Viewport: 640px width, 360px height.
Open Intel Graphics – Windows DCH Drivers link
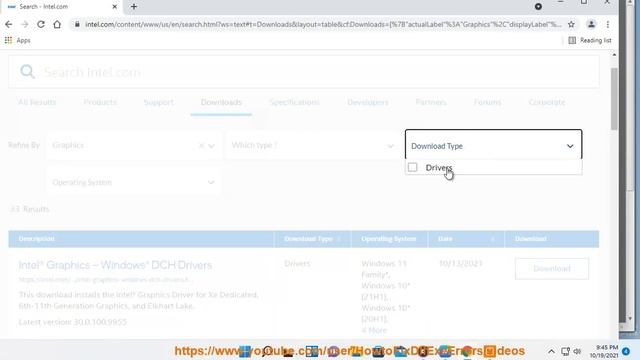click(x=115, y=265)
